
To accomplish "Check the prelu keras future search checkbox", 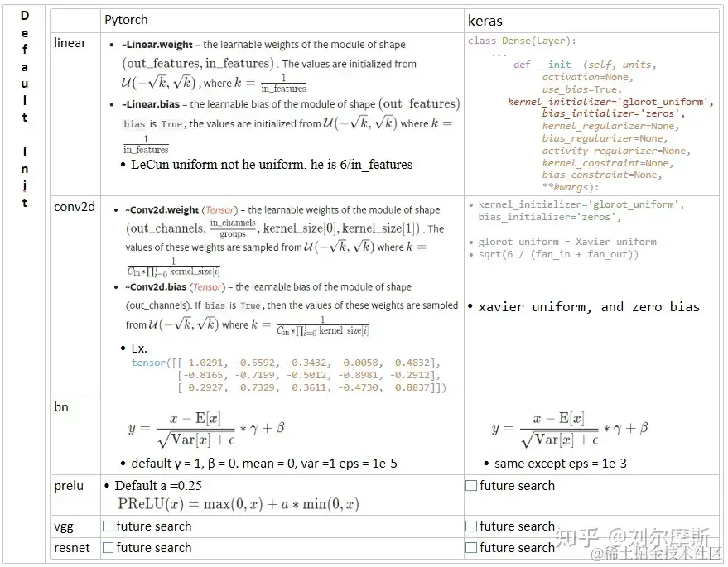I will click(471, 485).
